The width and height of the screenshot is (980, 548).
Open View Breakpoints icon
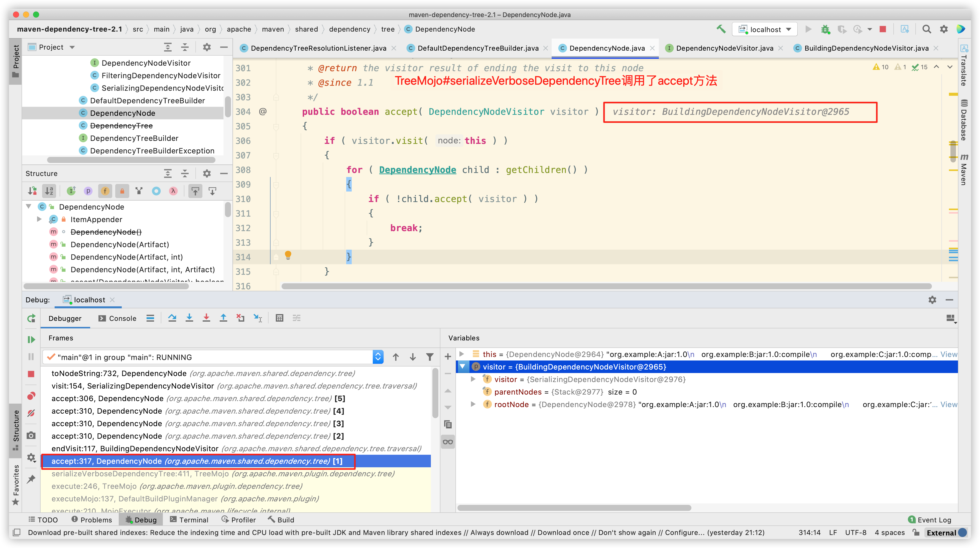coord(31,396)
